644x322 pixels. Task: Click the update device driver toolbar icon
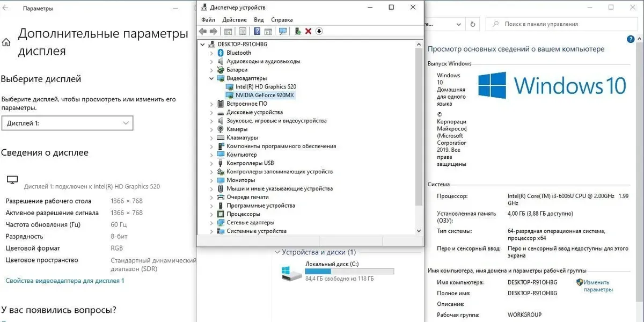coord(297,31)
